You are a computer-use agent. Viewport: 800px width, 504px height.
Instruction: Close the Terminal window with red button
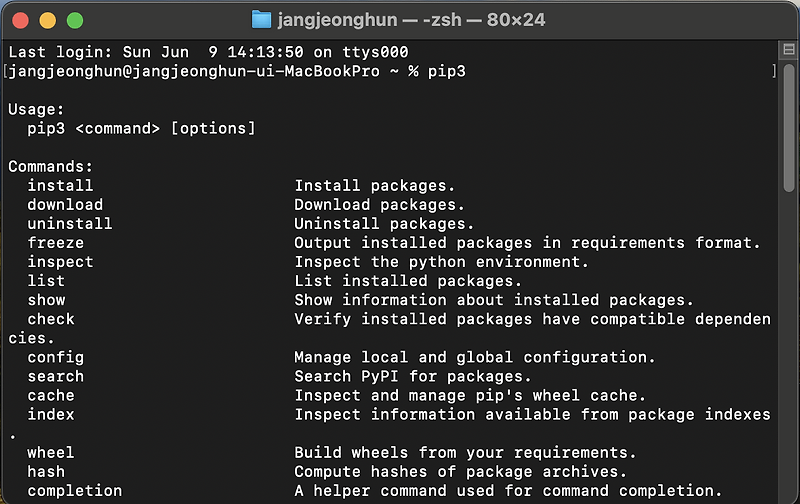pos(21,20)
